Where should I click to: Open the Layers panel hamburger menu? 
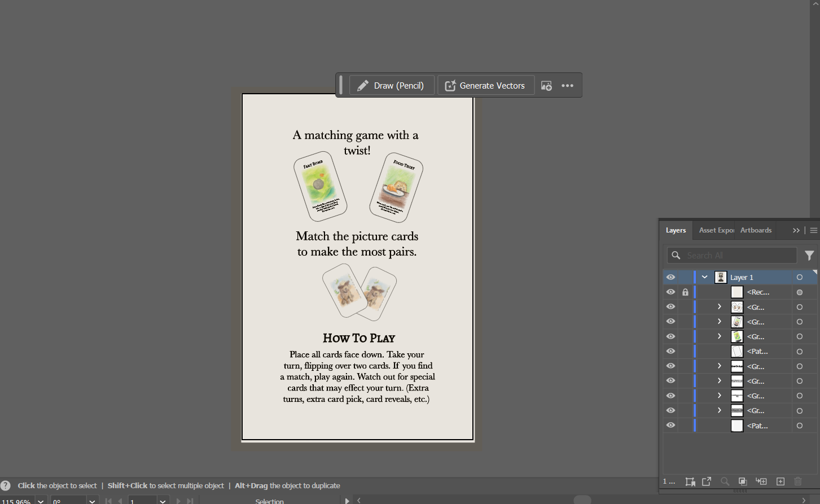814,230
